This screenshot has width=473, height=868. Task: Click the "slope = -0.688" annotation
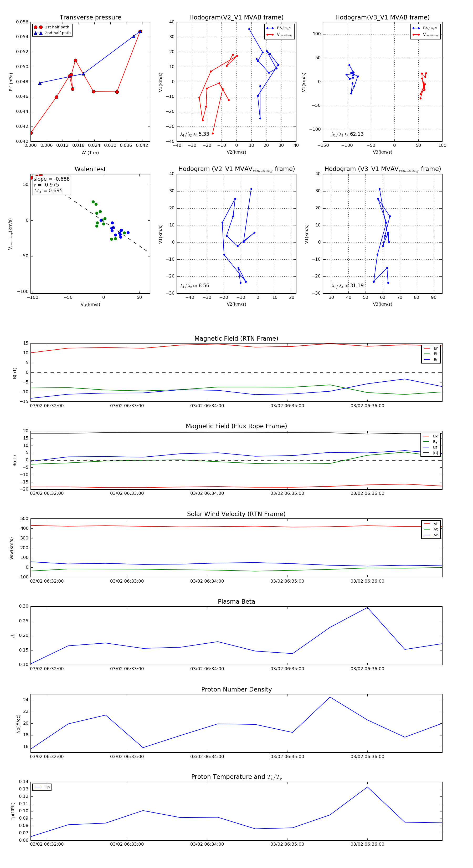click(x=52, y=179)
